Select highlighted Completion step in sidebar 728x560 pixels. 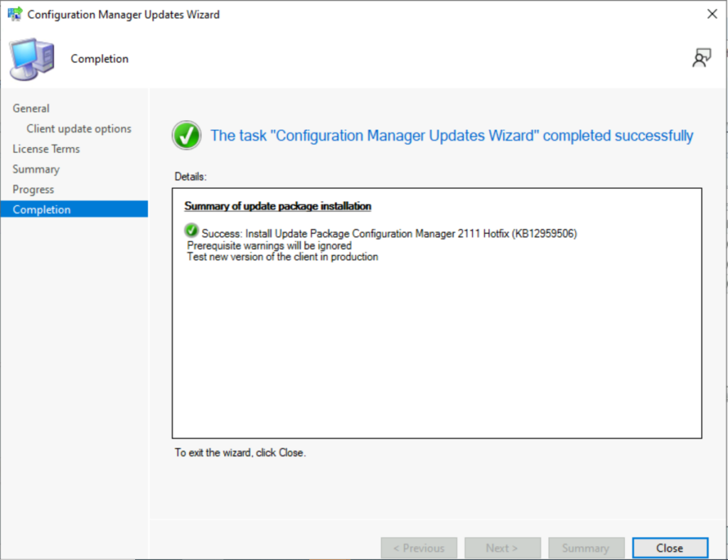point(74,209)
